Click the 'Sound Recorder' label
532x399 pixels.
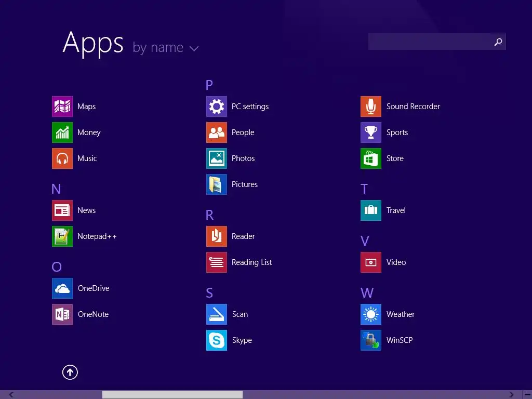click(413, 107)
